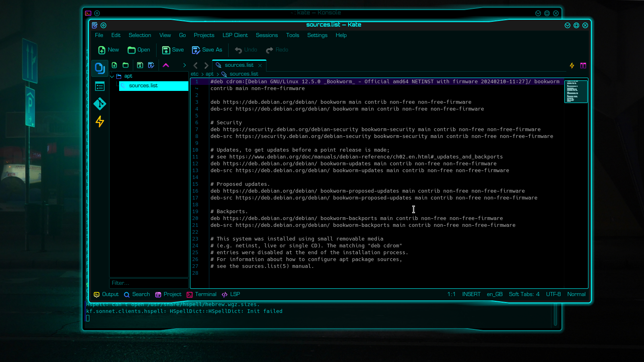Viewport: 644px width, 362px height.
Task: Click Undo toolbar button
Action: [x=246, y=50]
